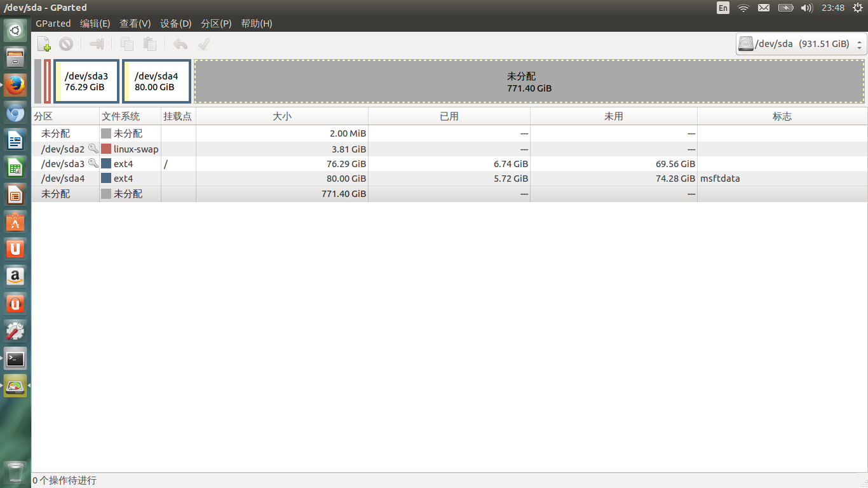Screen dimensions: 868x488
Task: Click the red linux-swap color swatch
Action: click(x=106, y=149)
